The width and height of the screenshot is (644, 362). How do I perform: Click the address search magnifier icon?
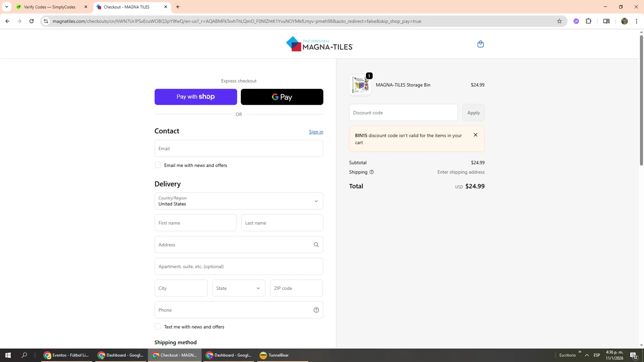coord(316,244)
